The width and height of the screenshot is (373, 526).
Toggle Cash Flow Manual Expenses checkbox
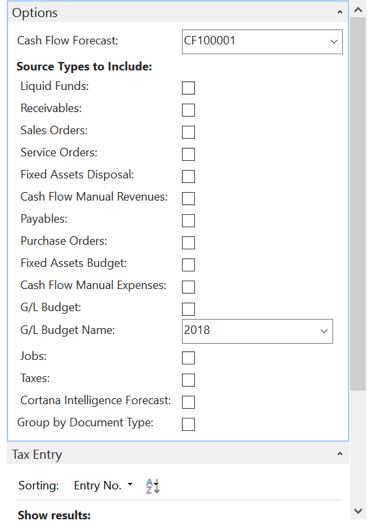(x=188, y=287)
